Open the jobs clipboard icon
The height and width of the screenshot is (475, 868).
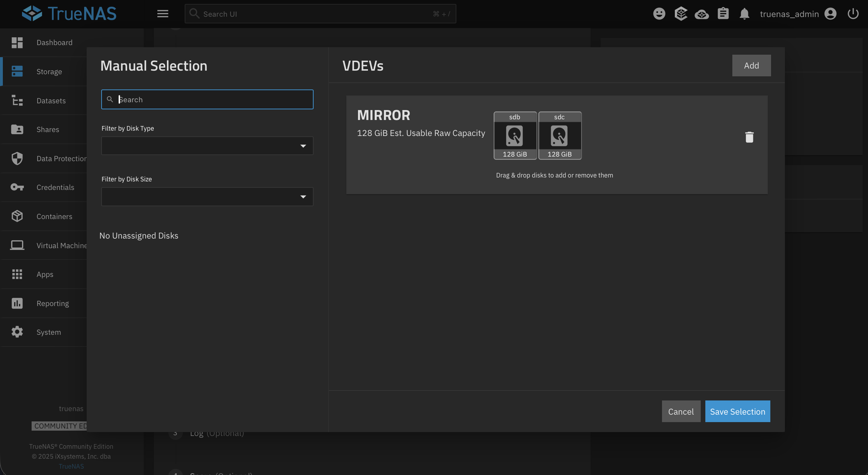coord(723,14)
